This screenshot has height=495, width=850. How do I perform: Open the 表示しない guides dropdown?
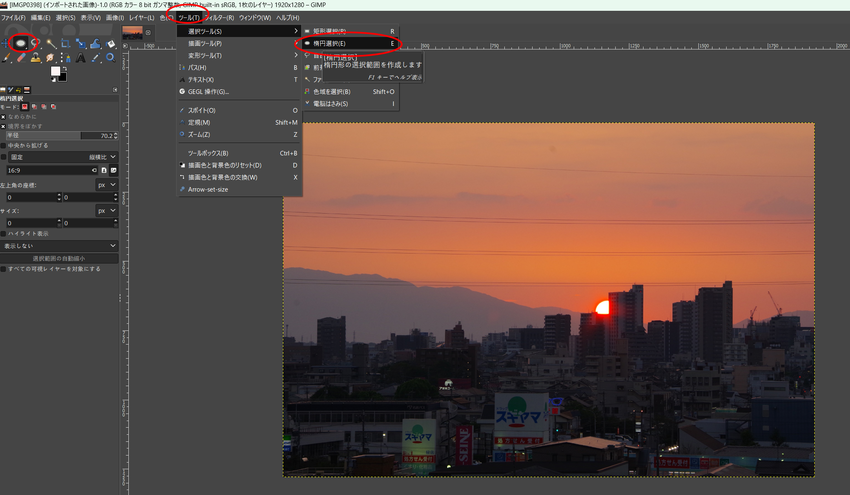[x=59, y=246]
